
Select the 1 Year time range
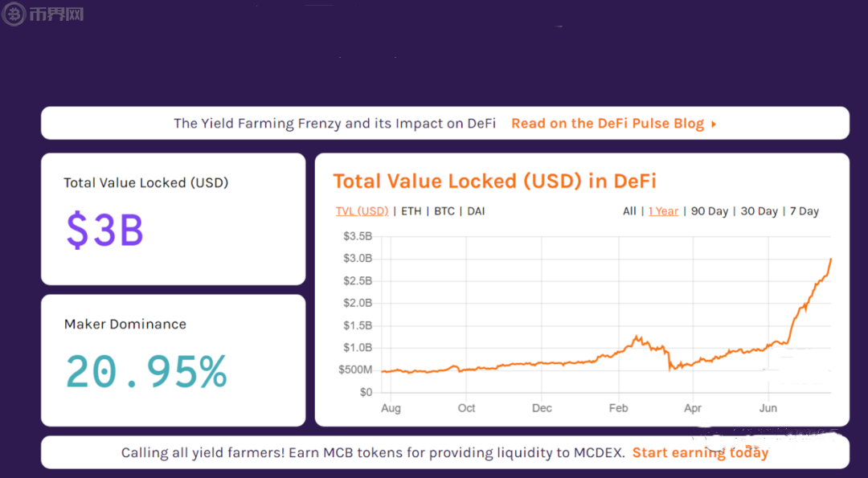(664, 211)
